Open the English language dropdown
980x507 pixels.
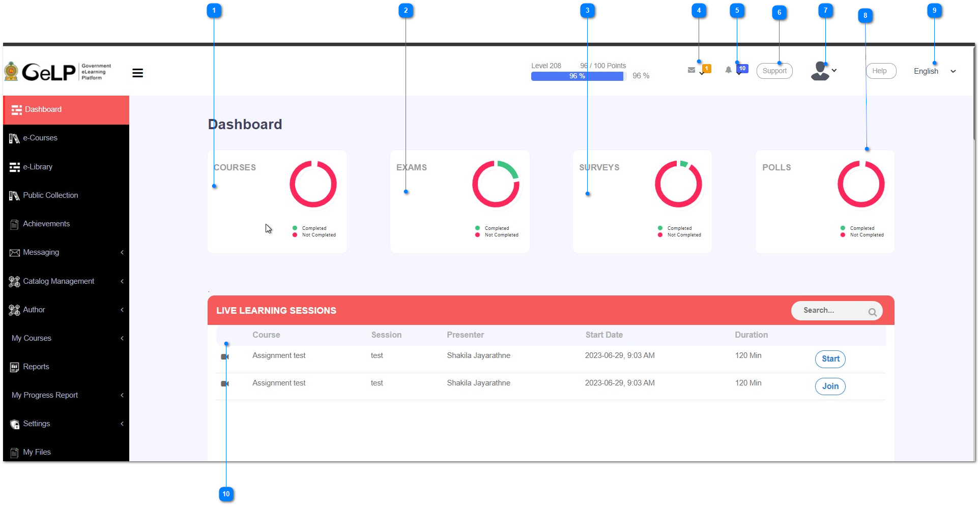(935, 71)
